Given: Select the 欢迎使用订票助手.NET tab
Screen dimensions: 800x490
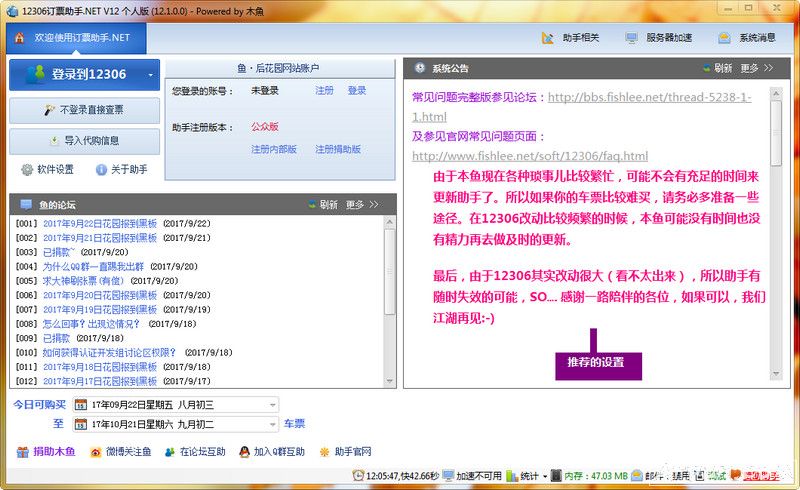Looking at the screenshot, I should (77, 38).
